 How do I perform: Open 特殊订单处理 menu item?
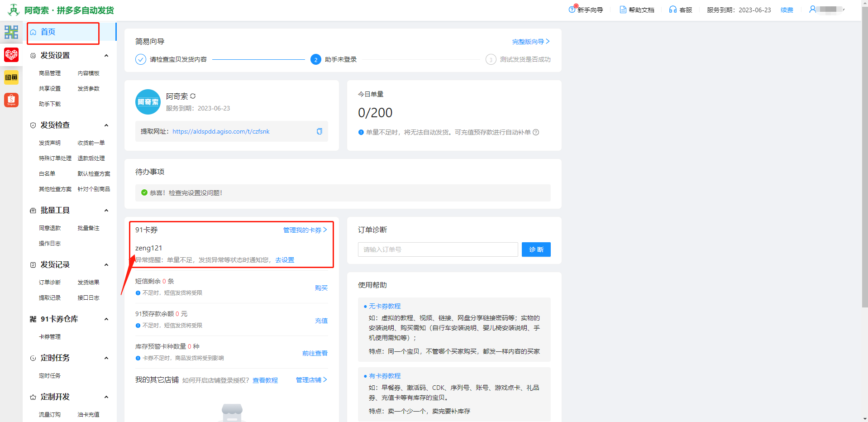(55, 158)
